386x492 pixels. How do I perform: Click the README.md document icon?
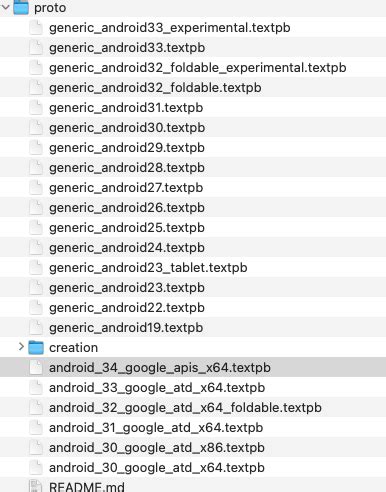pyautogui.click(x=36, y=486)
